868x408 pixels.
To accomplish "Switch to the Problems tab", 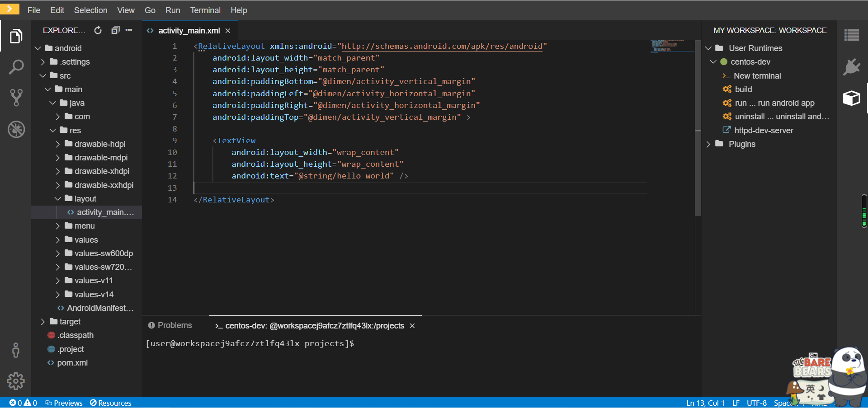I will click(x=170, y=325).
